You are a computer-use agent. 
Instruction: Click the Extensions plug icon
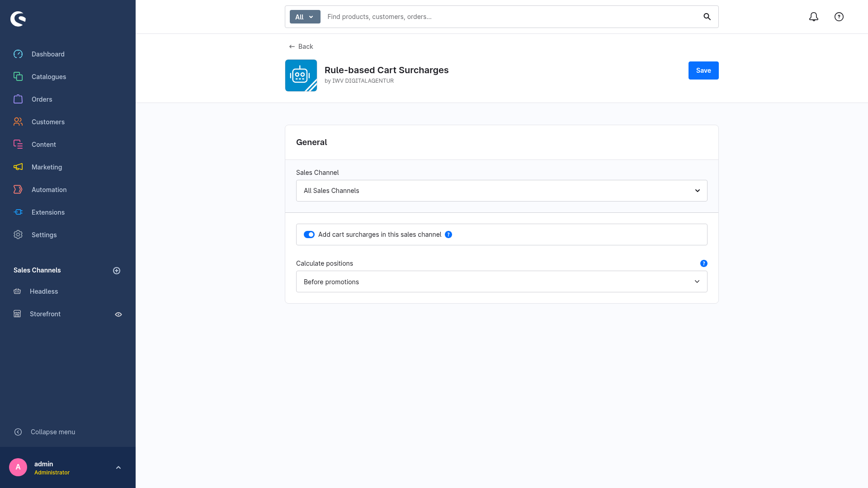click(x=18, y=212)
